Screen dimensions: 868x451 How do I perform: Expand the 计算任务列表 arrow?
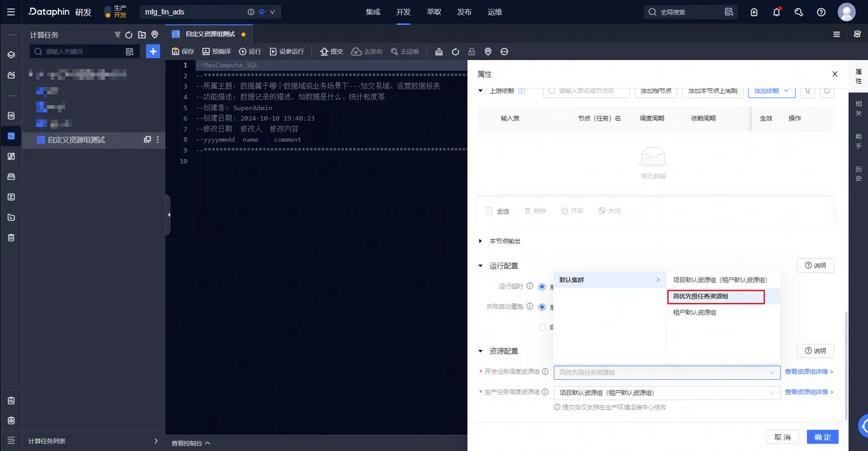tap(156, 441)
